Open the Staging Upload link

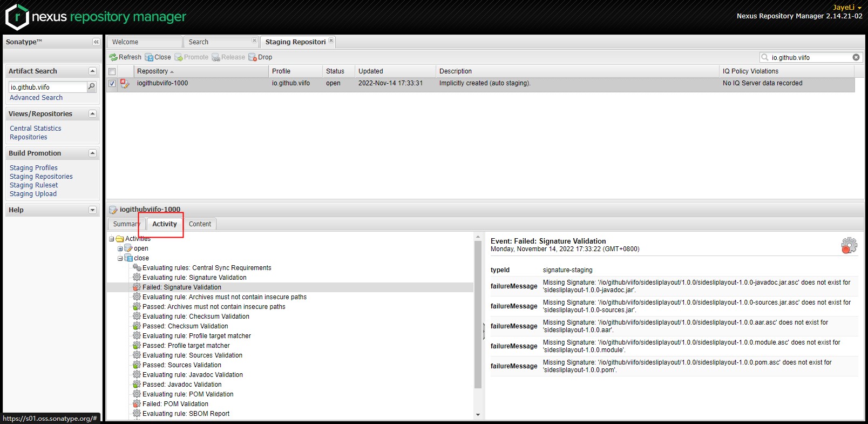click(x=33, y=194)
